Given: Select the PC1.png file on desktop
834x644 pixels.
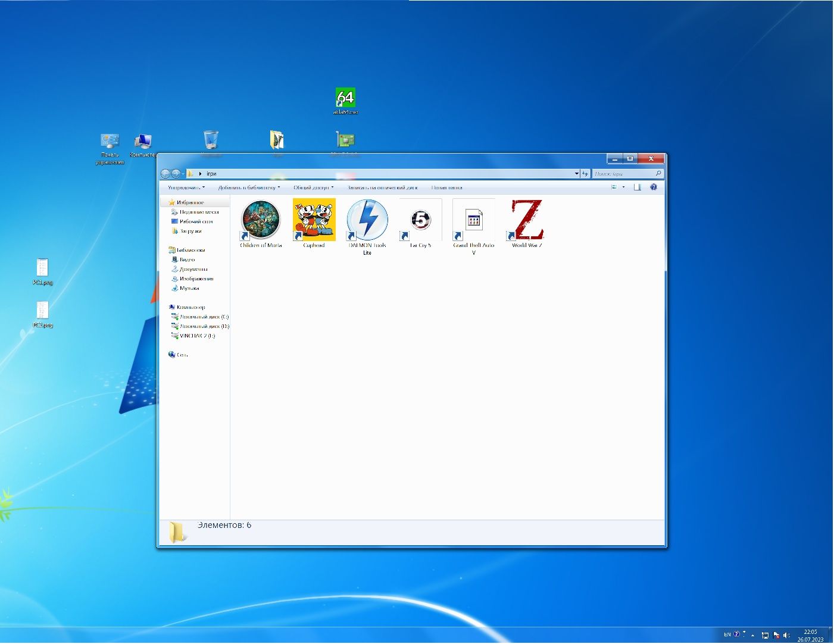Looking at the screenshot, I should 42,271.
